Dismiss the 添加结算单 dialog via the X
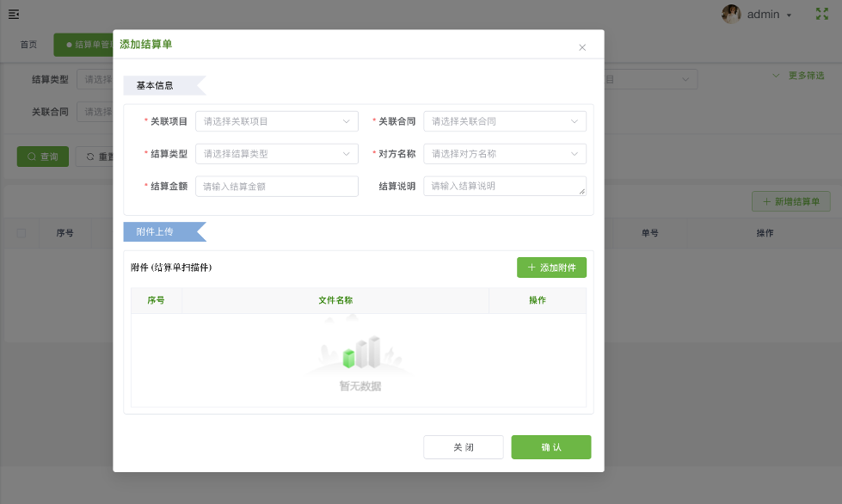The image size is (842, 504). [x=582, y=46]
